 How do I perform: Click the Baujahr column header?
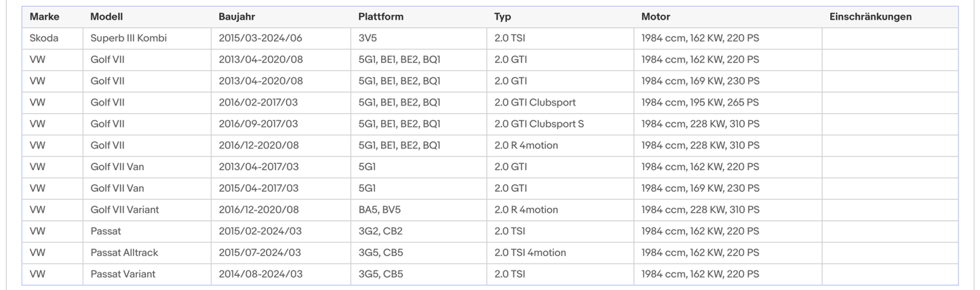click(237, 17)
